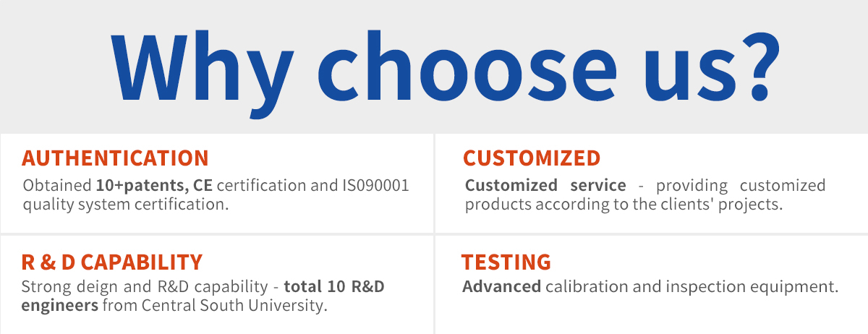Click "Obtained" in the authentication description
The image size is (868, 334).
[56, 186]
